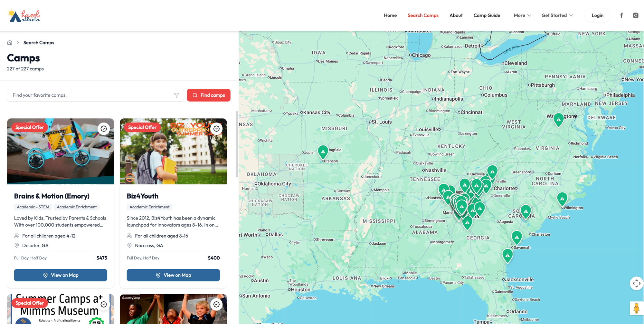Expand the More dropdown menu
Image resolution: width=644 pixels, height=324 pixels.
522,15
